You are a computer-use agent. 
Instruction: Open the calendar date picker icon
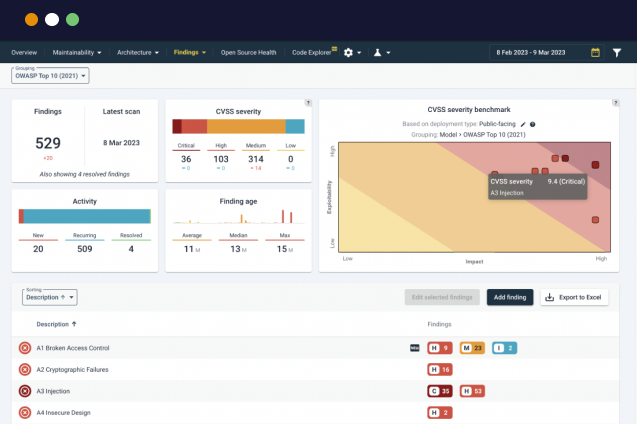click(x=595, y=52)
